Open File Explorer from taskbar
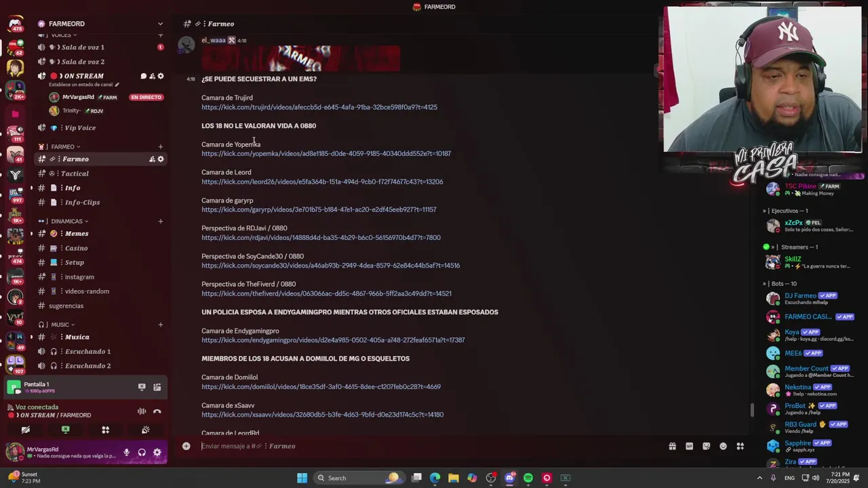The height and width of the screenshot is (488, 868). click(453, 478)
